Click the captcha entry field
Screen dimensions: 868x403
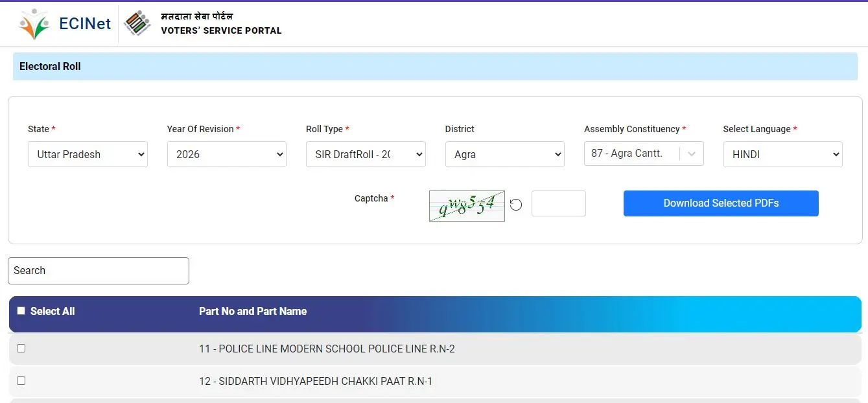coord(558,203)
